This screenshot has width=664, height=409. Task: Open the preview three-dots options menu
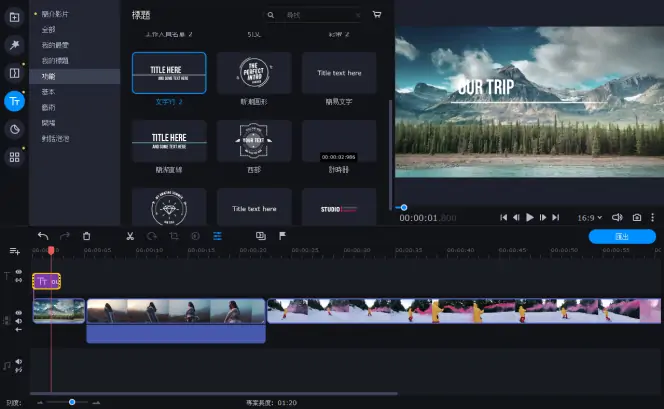tap(652, 217)
